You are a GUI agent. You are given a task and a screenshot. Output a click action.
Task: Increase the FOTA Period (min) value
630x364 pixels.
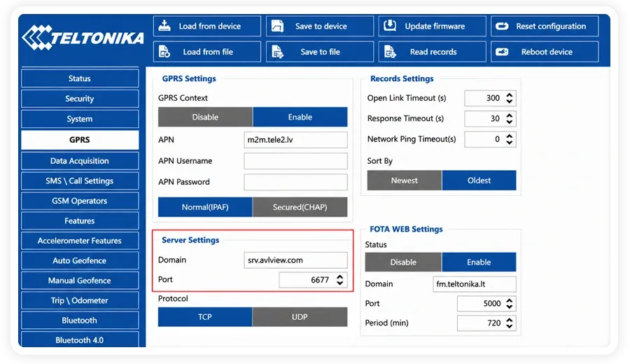510,320
